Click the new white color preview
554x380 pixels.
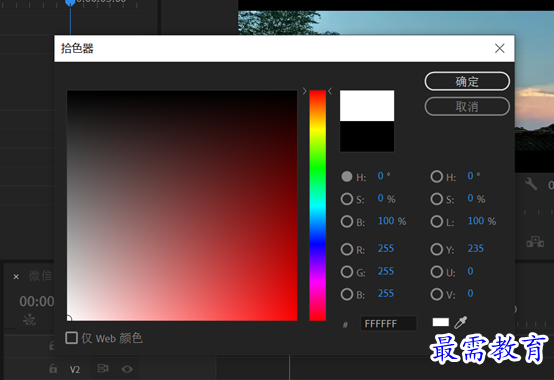367,106
